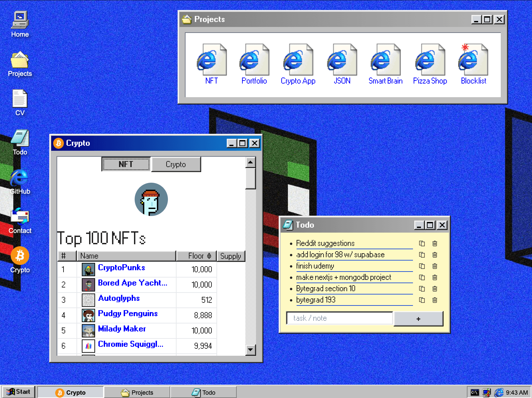Open the JSON project shortcut
Image resolution: width=532 pixels, height=398 pixels.
click(x=342, y=64)
